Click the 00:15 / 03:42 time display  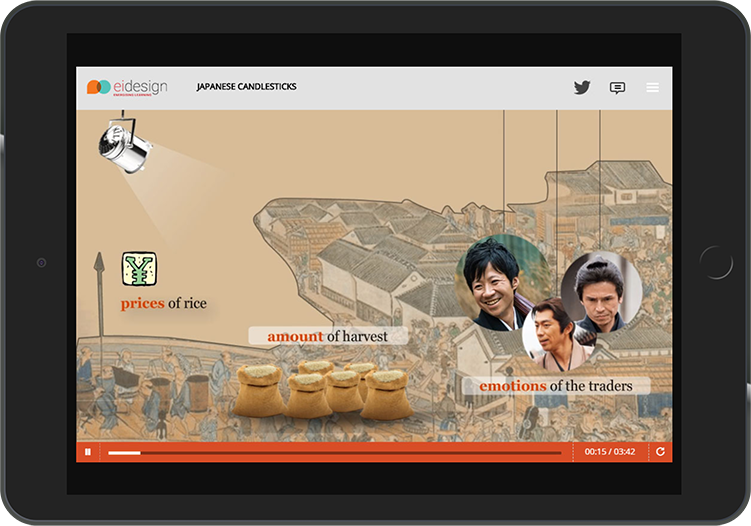tap(610, 452)
